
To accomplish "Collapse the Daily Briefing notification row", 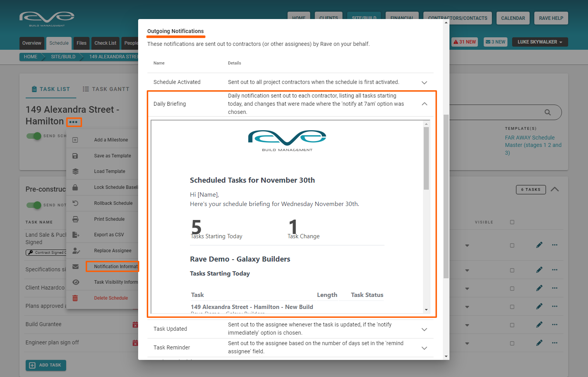I will tap(424, 104).
